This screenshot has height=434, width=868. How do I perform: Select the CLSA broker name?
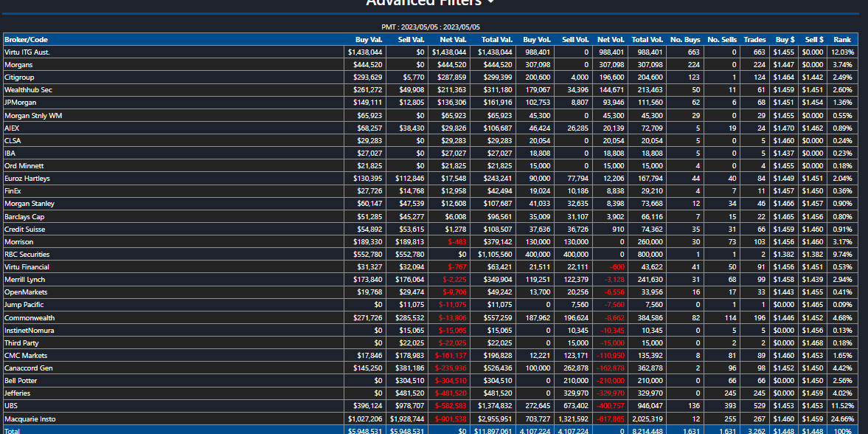pyautogui.click(x=13, y=141)
